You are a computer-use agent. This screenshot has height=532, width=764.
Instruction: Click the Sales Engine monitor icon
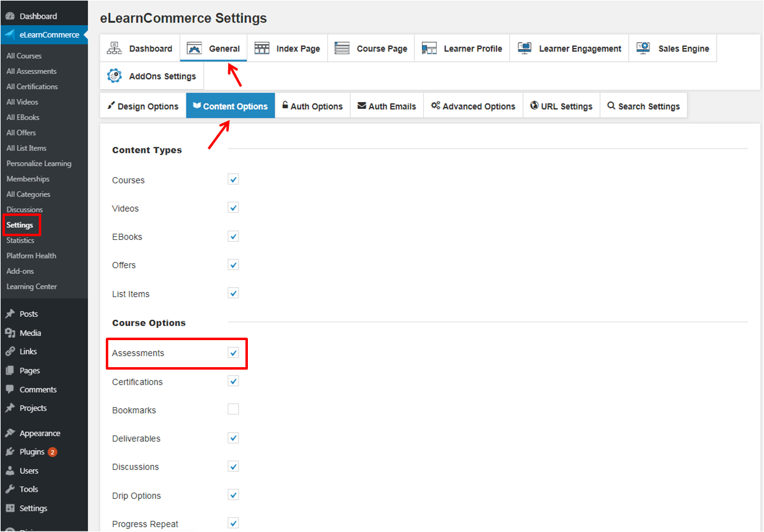point(643,48)
